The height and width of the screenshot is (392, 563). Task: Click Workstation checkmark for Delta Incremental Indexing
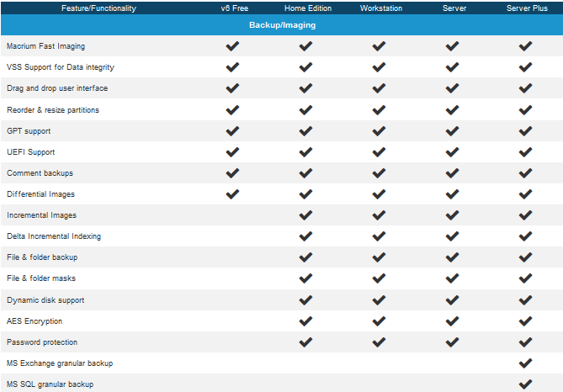380,236
